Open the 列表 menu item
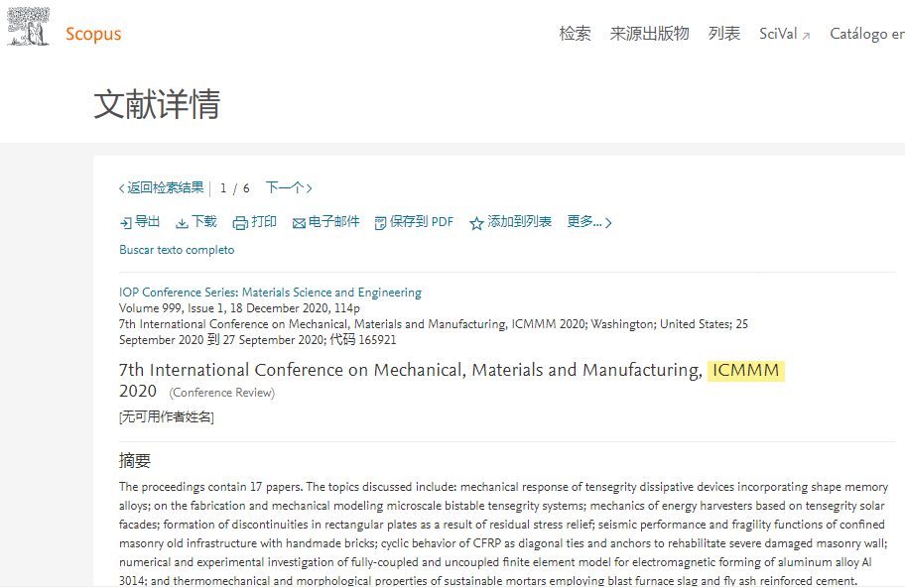This screenshot has height=588, width=905. 724,34
